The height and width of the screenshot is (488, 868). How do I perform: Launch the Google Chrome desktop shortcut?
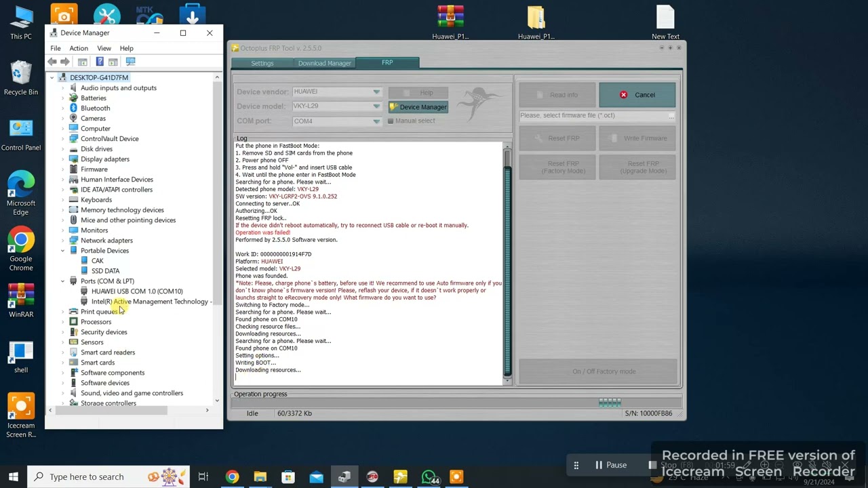tap(21, 249)
